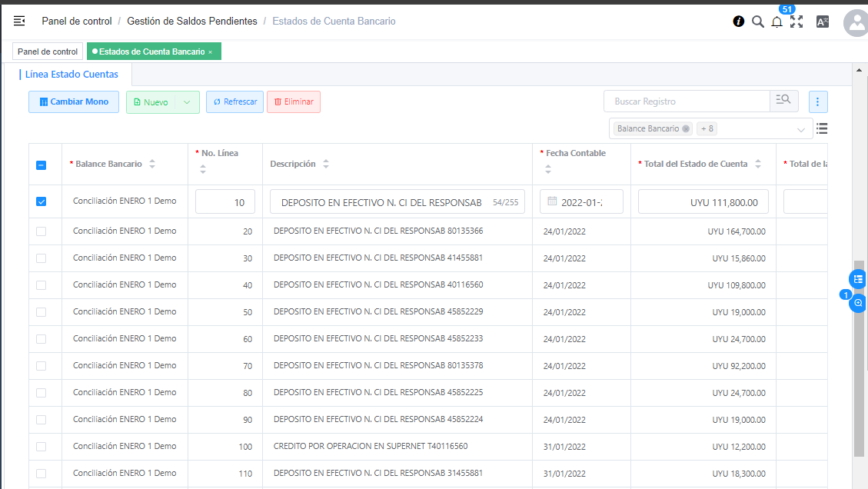The height and width of the screenshot is (489, 868).
Task: Open the user profile avatar
Action: click(x=855, y=23)
